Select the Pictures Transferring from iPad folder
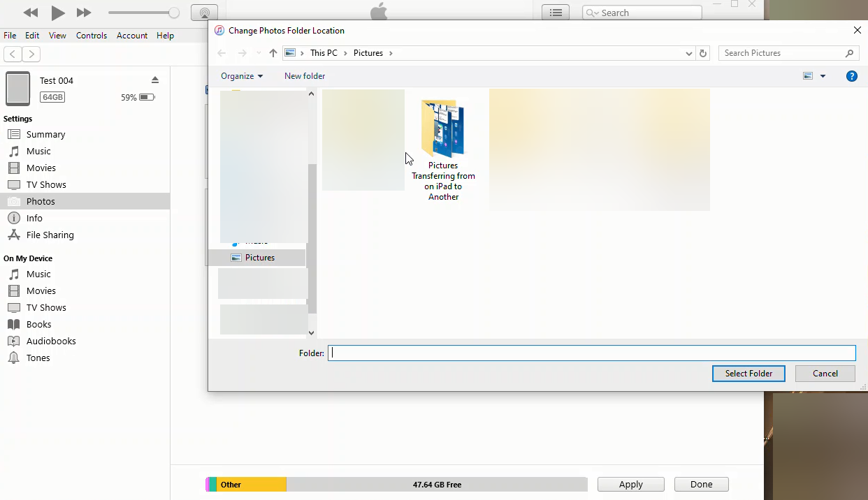The height and width of the screenshot is (500, 868). click(443, 150)
